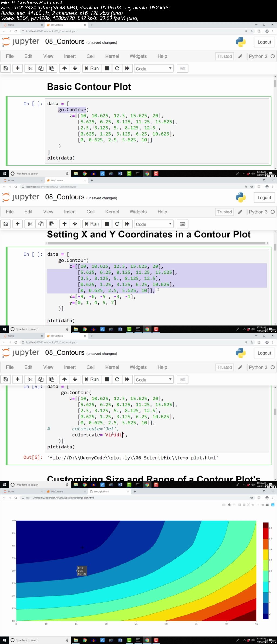Click vertical scrollbar in Out[5] notebook view
Screen dimensions: 277x644
point(275,412)
